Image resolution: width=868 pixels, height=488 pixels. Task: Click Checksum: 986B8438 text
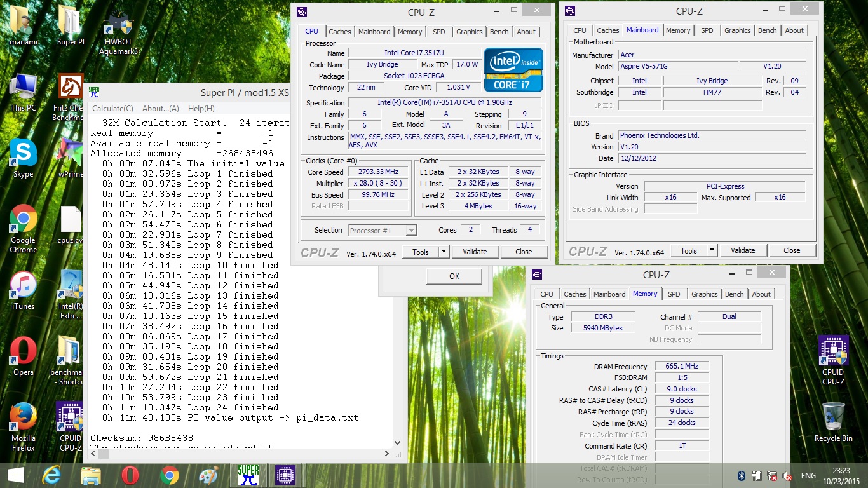pyautogui.click(x=142, y=438)
